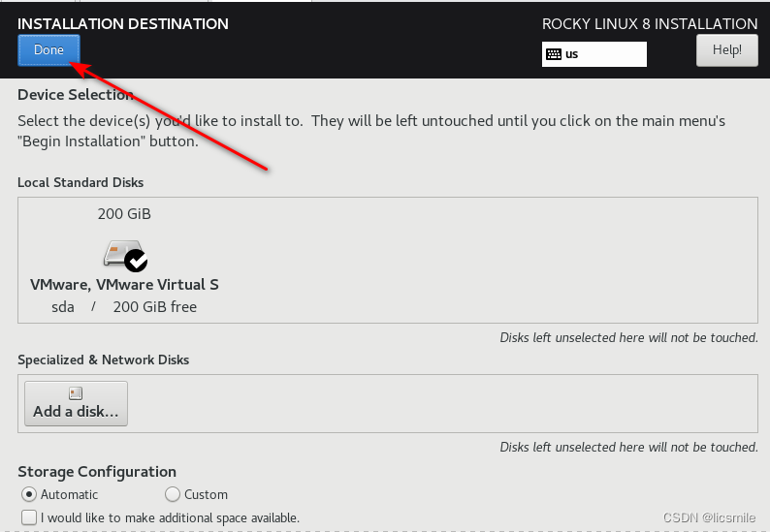Click the 'ROCKY LINUX 8 INSTALLATION' title
Screen dimensions: 770x532
[650, 24]
